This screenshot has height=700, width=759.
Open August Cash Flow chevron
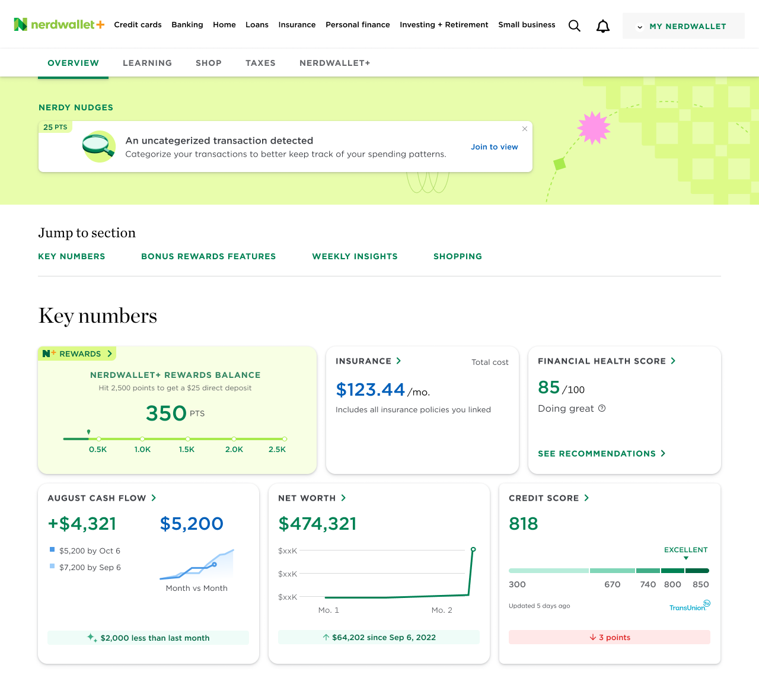(154, 498)
